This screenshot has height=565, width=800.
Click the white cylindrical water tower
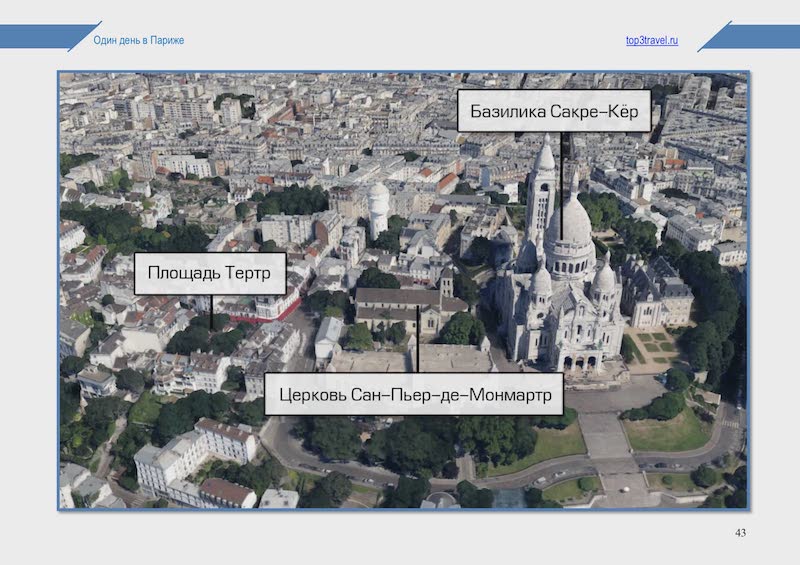(379, 206)
